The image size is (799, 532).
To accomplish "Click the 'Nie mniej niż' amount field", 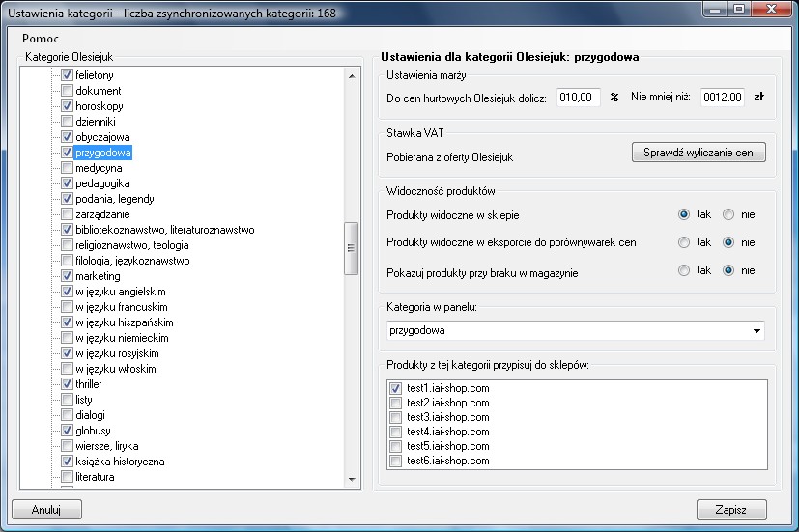I will 722,98.
